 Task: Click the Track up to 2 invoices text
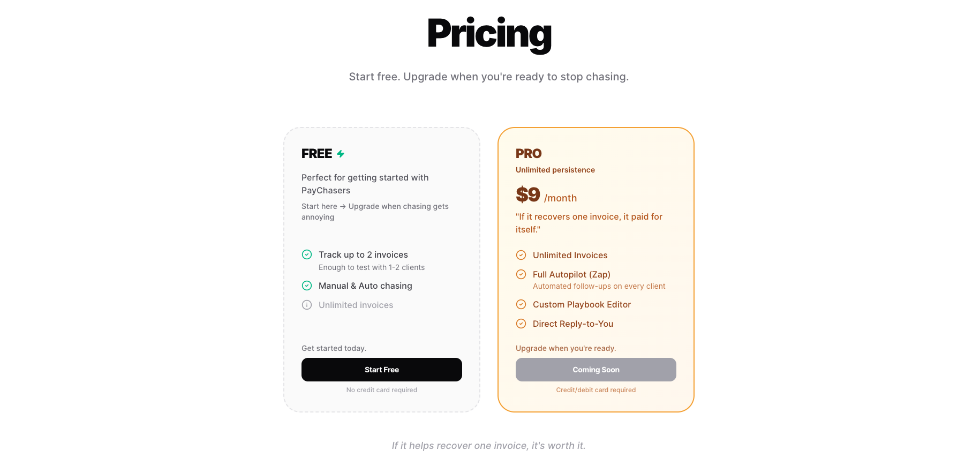363,254
